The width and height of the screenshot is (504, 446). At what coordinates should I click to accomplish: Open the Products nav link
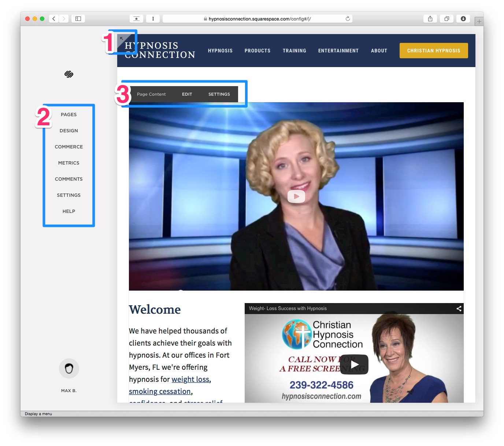click(x=257, y=51)
